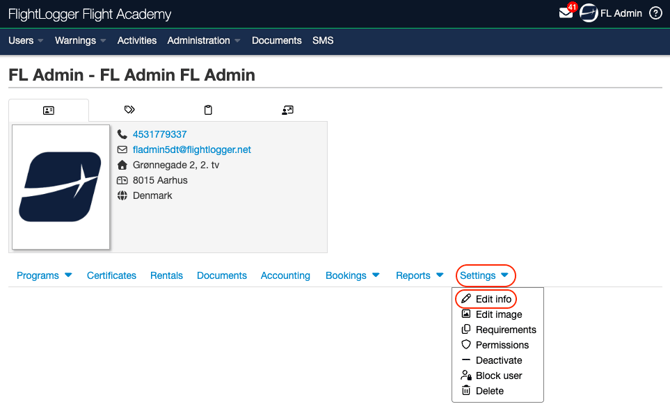Open the Documents link below the profile
Viewport: 670px width, 411px height.
(222, 276)
